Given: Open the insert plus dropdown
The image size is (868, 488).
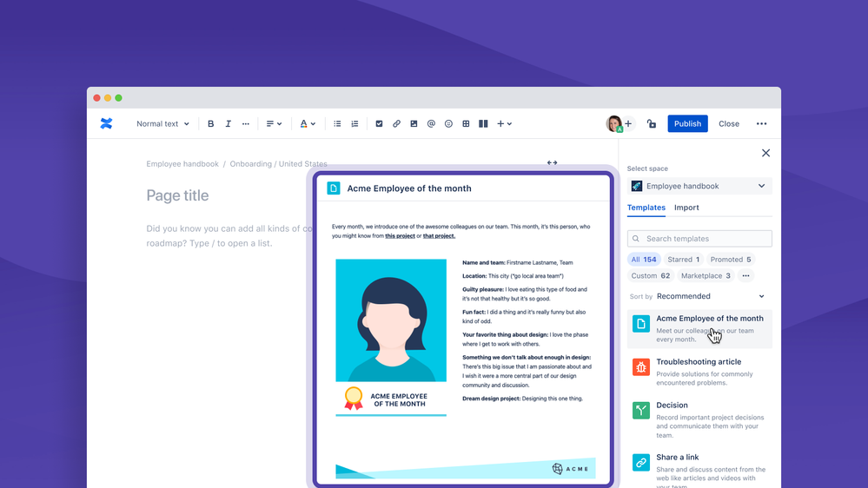Looking at the screenshot, I should [x=504, y=124].
